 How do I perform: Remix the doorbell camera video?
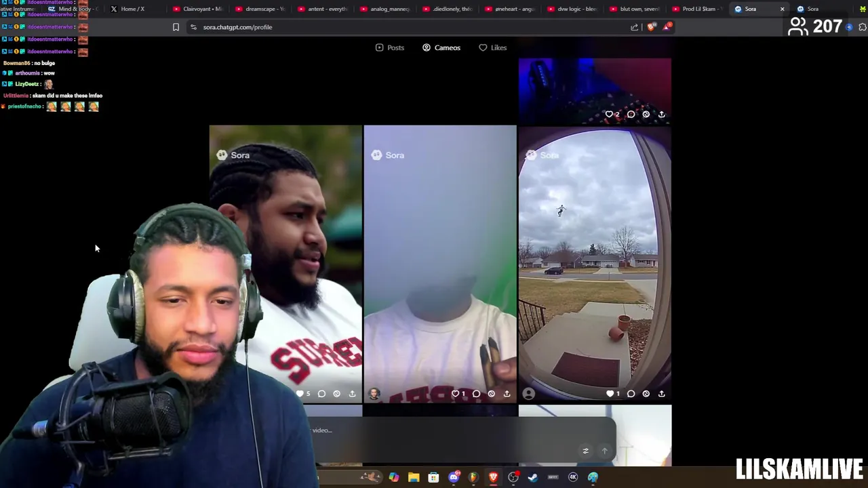[646, 394]
